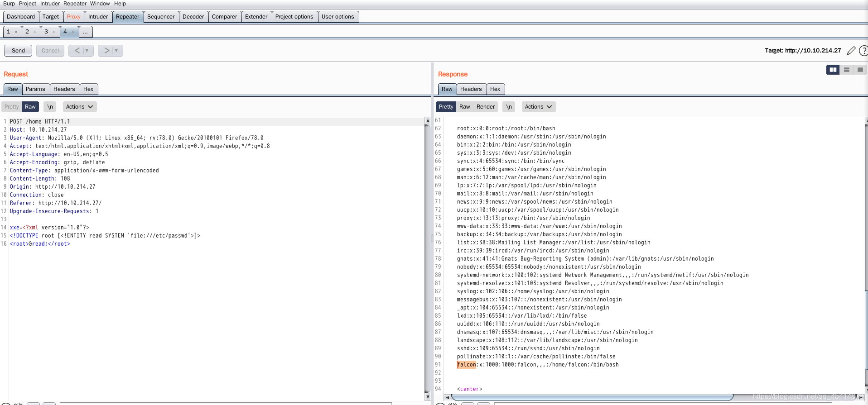Select Pretty view in the response viewer

(446, 107)
